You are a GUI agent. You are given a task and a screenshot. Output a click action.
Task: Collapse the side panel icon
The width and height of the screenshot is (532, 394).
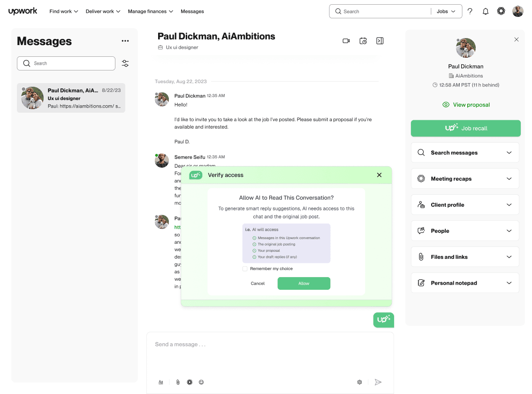click(380, 41)
